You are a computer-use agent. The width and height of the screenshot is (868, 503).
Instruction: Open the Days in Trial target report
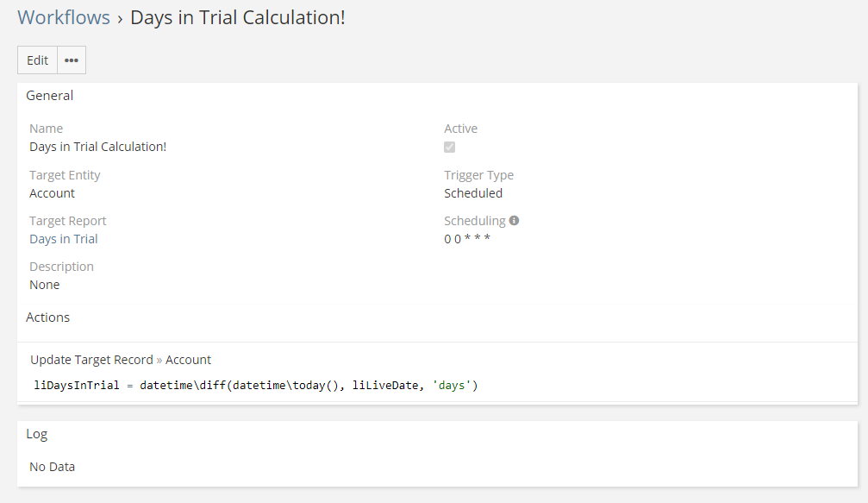click(64, 239)
